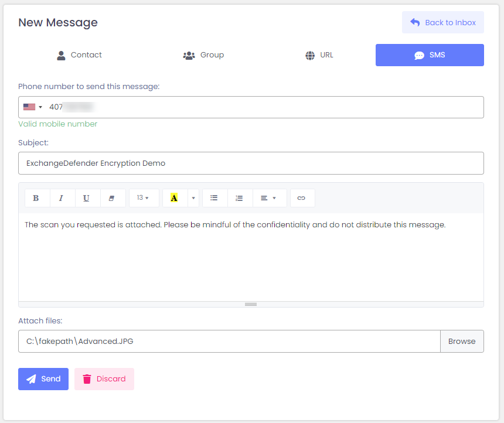The image size is (504, 423).
Task: Insert an unordered bullet list
Action: click(x=214, y=198)
